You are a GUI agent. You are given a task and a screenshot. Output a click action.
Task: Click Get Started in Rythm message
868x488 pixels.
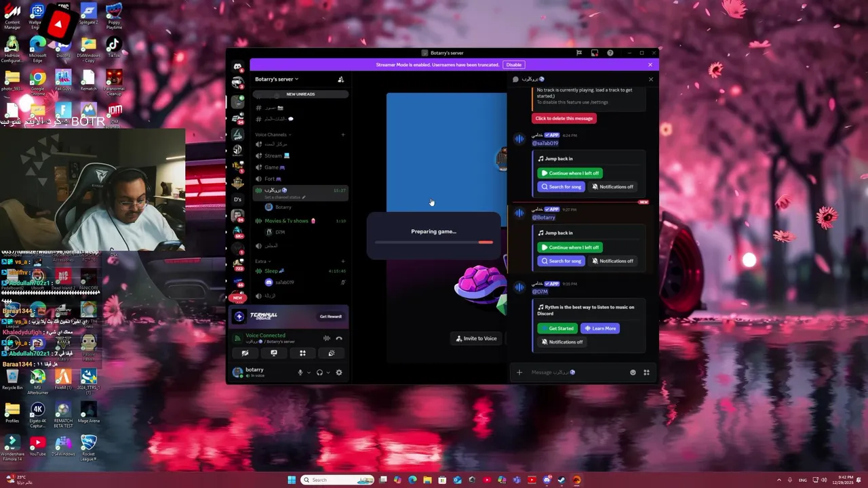pyautogui.click(x=557, y=328)
